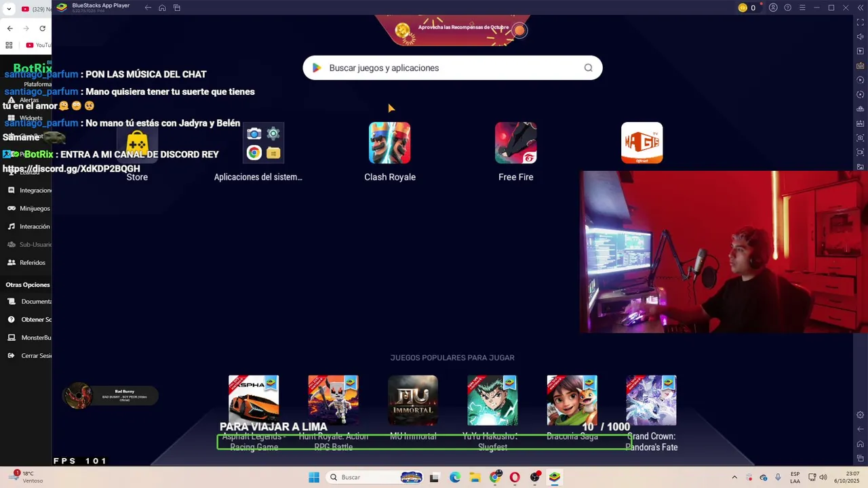Open the BlueStacks hamburger menu

pyautogui.click(x=802, y=7)
